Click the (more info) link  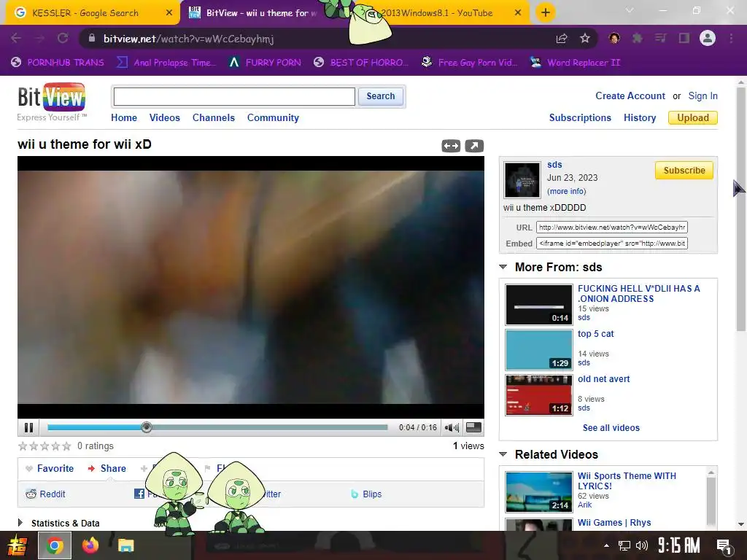point(566,191)
